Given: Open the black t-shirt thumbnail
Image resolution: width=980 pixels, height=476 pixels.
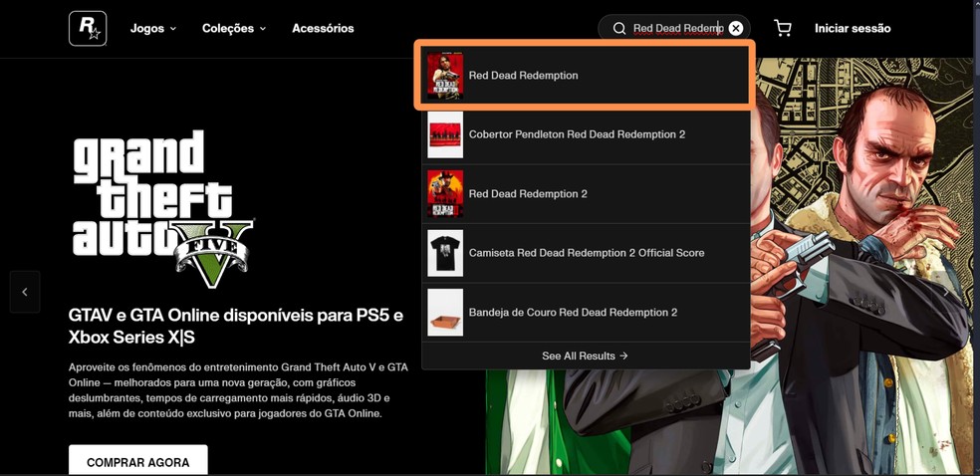Looking at the screenshot, I should (x=445, y=253).
